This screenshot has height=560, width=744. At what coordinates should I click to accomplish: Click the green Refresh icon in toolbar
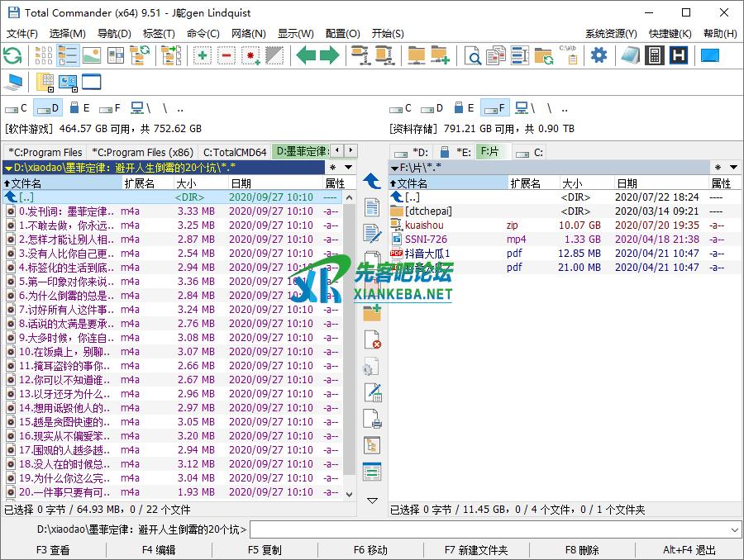coord(12,55)
